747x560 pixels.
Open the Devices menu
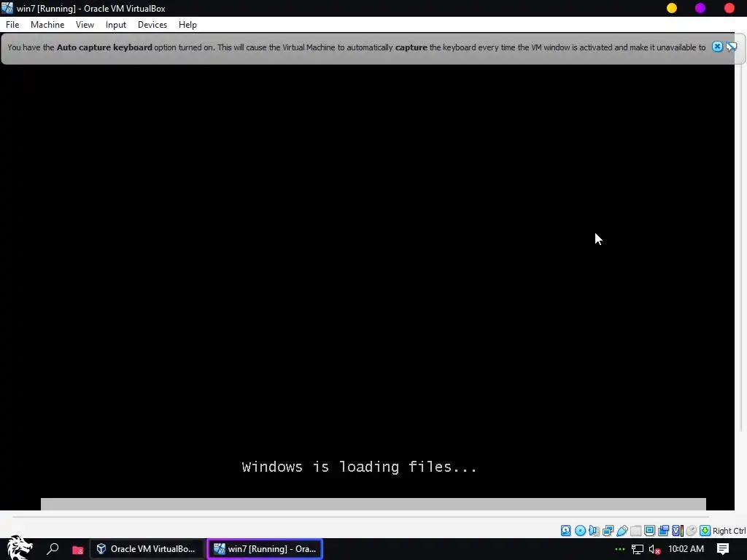(152, 25)
